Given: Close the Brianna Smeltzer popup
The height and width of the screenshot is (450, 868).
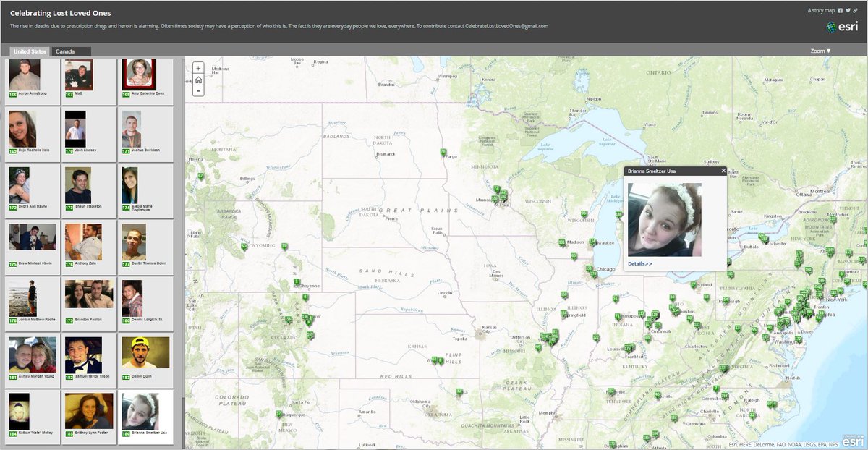Looking at the screenshot, I should pos(723,171).
